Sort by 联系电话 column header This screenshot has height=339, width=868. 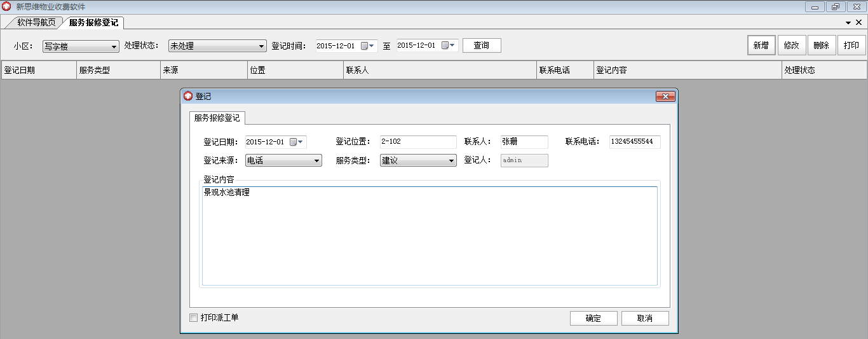[x=565, y=70]
